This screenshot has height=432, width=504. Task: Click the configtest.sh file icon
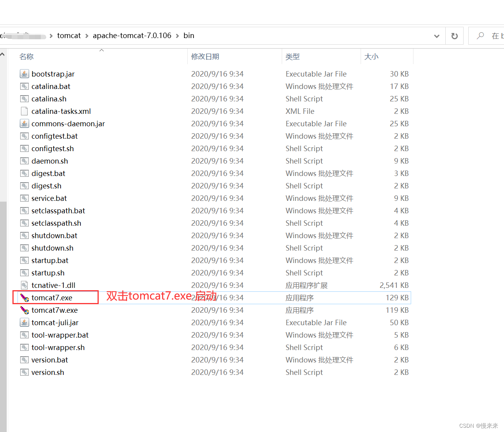[x=24, y=148]
